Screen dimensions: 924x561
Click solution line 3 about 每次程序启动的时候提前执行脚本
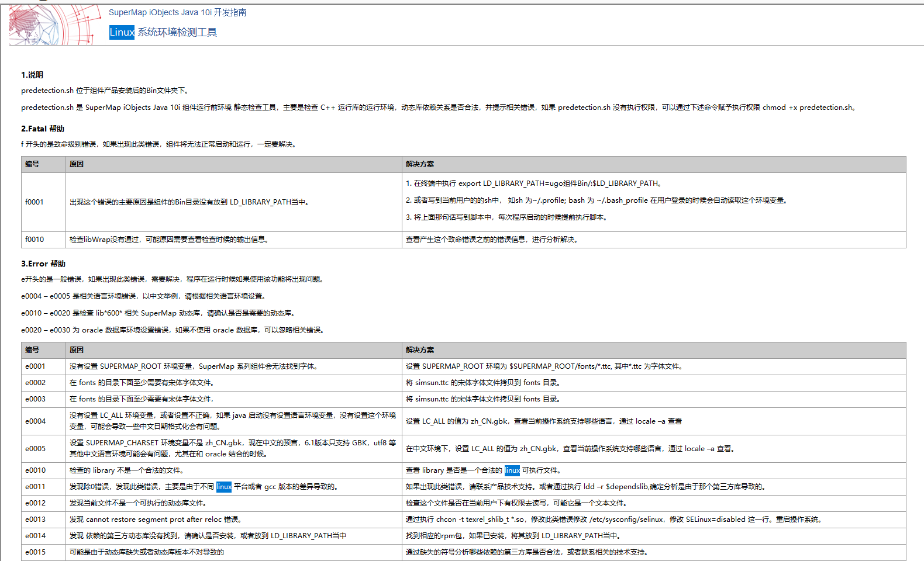tap(508, 217)
